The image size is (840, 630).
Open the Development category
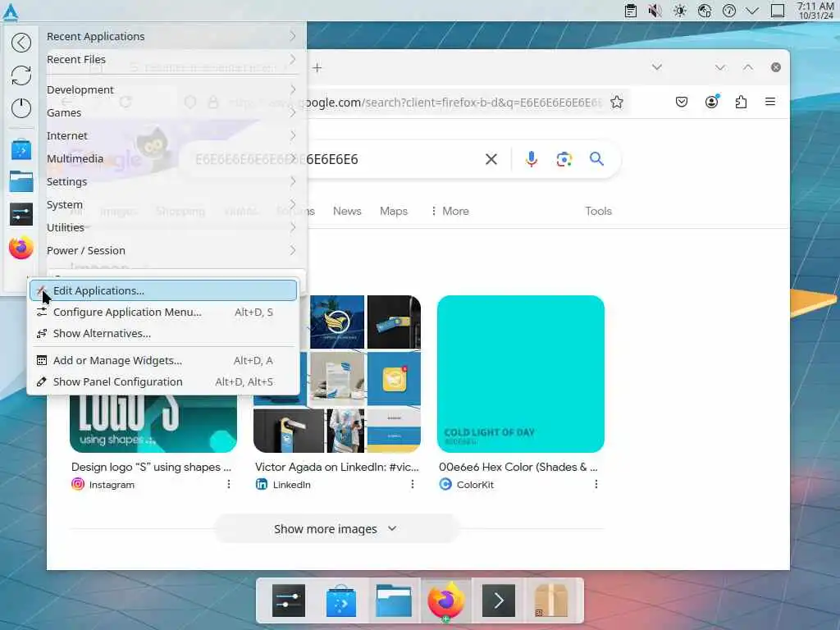(171, 89)
